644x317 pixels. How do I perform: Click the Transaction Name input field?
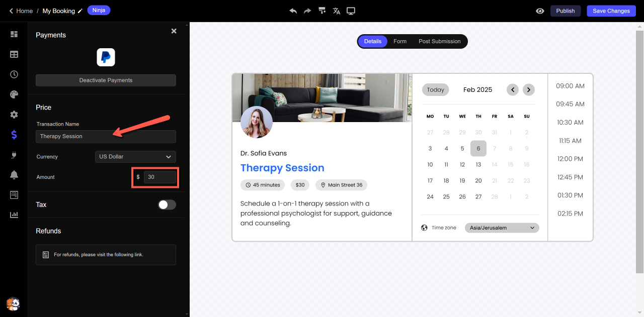point(106,136)
